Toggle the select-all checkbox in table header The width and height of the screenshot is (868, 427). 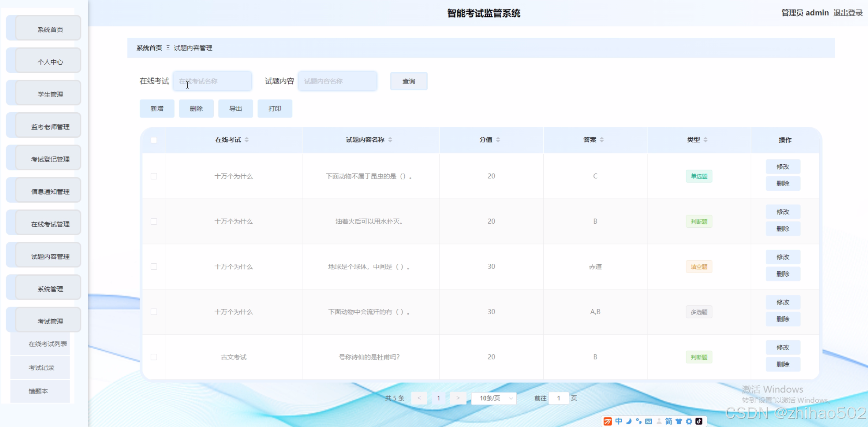tap(154, 140)
